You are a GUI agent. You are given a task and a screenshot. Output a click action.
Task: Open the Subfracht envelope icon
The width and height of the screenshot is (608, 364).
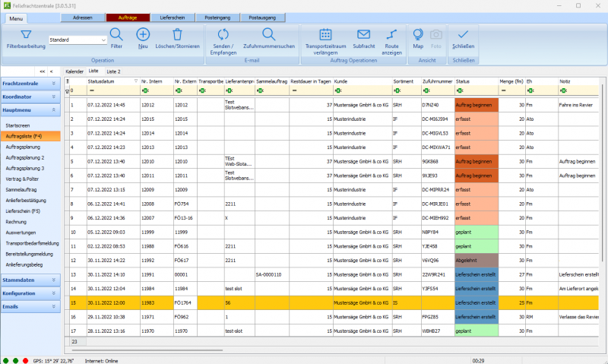click(x=363, y=36)
